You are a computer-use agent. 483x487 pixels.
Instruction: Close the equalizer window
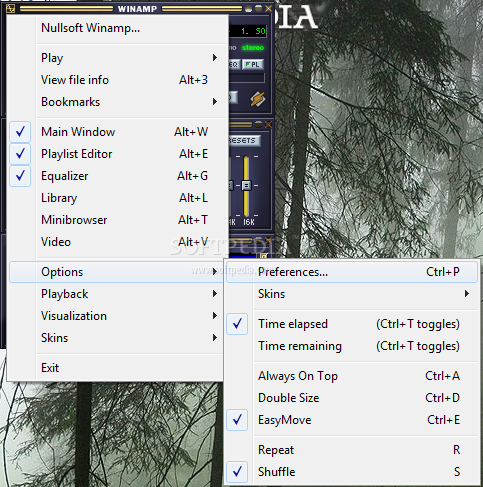[268, 125]
